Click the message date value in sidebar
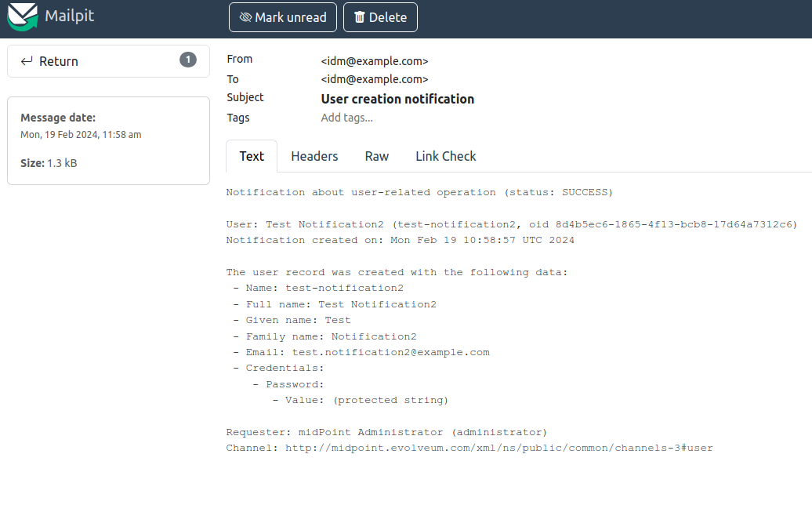Viewport: 812px width, 505px height. pos(81,135)
